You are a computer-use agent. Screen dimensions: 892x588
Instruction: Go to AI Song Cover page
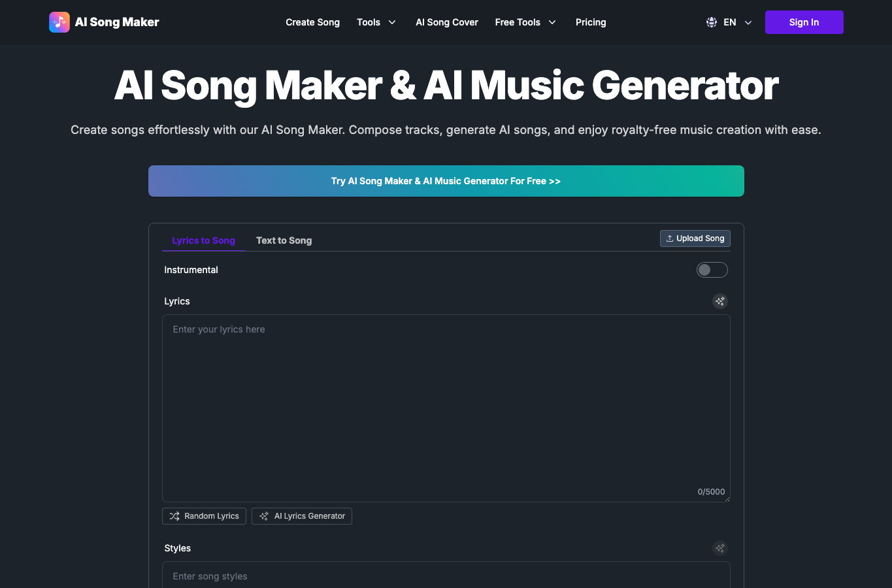[x=447, y=22]
